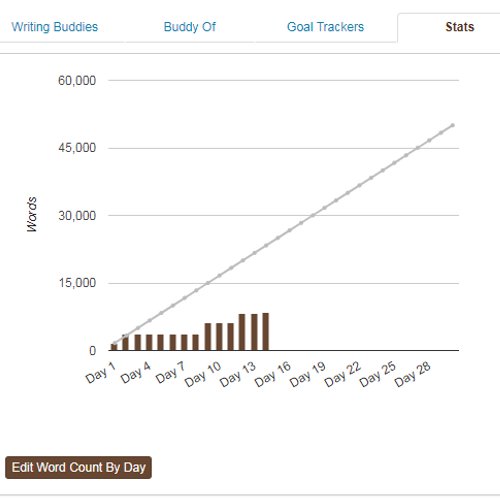Click the 45,000 y-axis label
Screen dimensions: 500x500
pos(77,147)
